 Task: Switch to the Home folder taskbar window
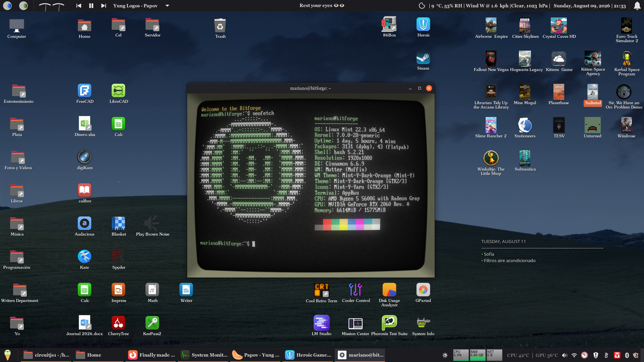tap(98, 355)
